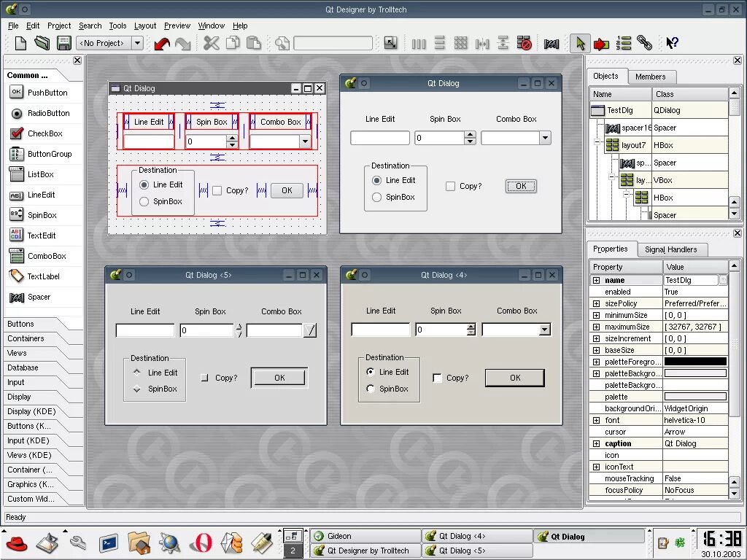This screenshot has height=560, width=747.
Task: Click OK in top-right preview dialog
Action: coord(521,186)
